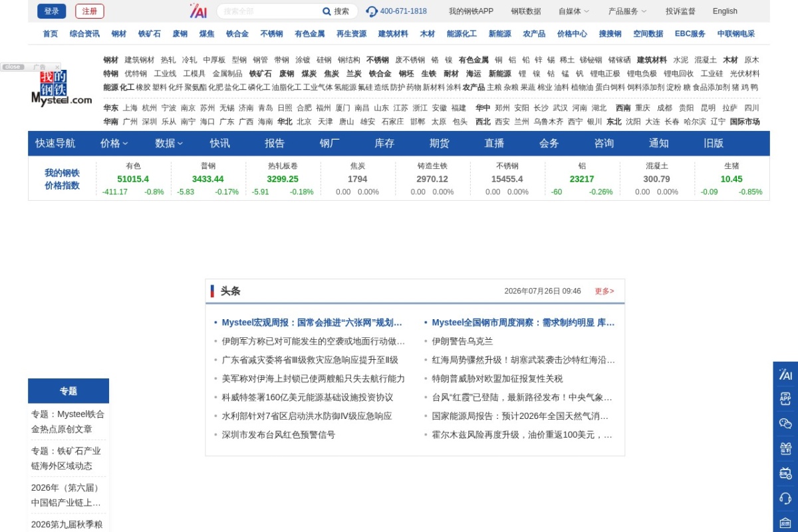Open 上海 city link in 华东 row
798x532 pixels.
130,108
